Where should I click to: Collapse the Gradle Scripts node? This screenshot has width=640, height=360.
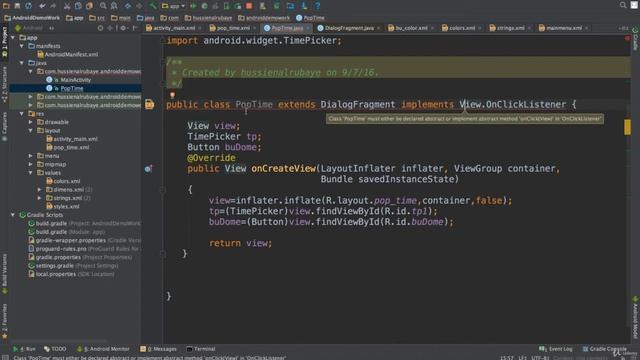coord(13,215)
